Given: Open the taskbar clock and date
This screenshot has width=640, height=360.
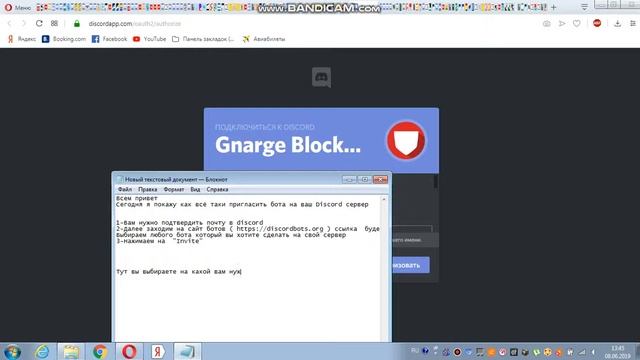Looking at the screenshot, I should pyautogui.click(x=618, y=352).
